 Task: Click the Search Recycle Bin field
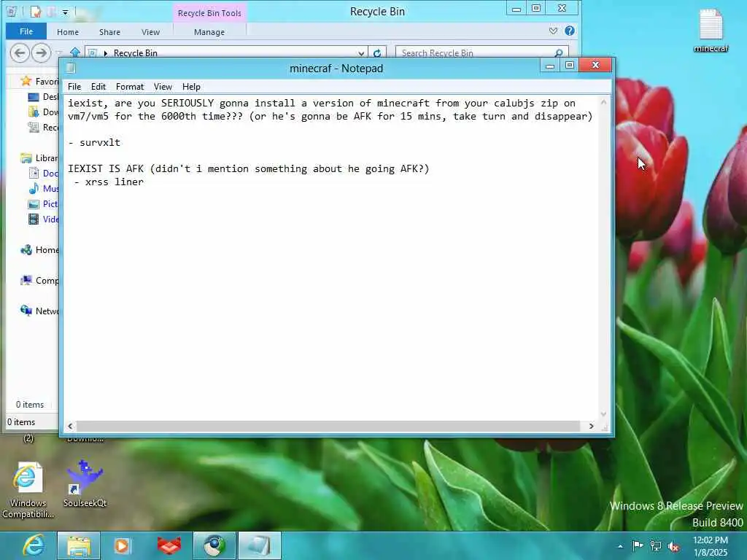coord(476,52)
